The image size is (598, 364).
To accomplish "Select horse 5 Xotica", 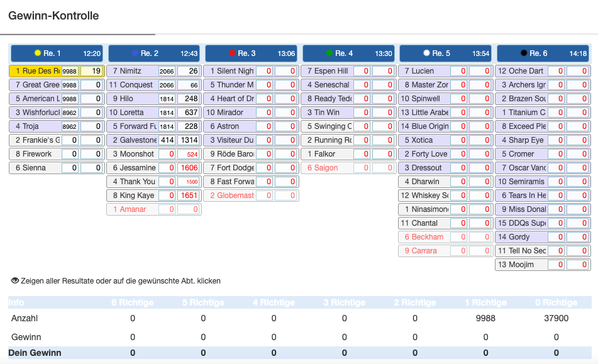I will 446,140.
